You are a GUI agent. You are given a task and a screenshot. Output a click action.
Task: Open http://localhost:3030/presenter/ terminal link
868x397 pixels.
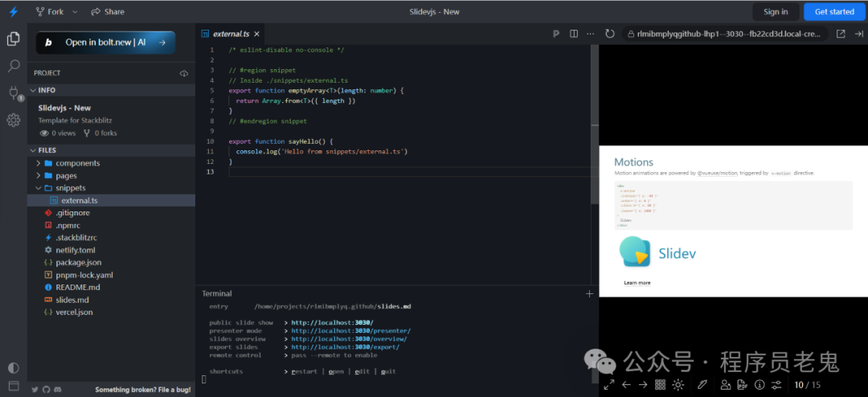pyautogui.click(x=351, y=330)
